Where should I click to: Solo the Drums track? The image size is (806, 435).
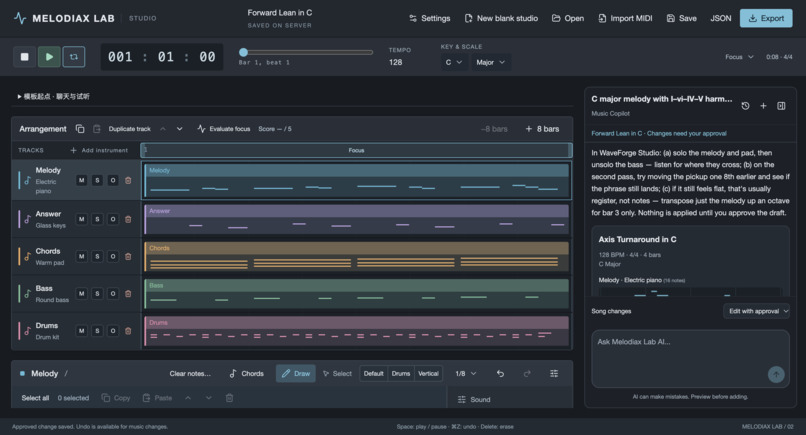[97, 331]
